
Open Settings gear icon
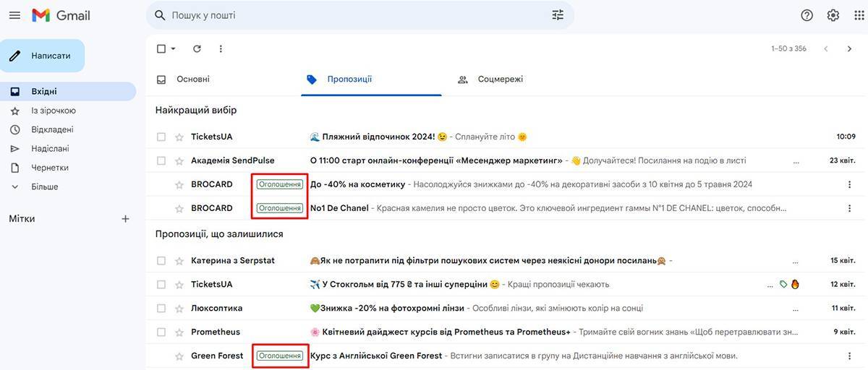click(x=833, y=15)
